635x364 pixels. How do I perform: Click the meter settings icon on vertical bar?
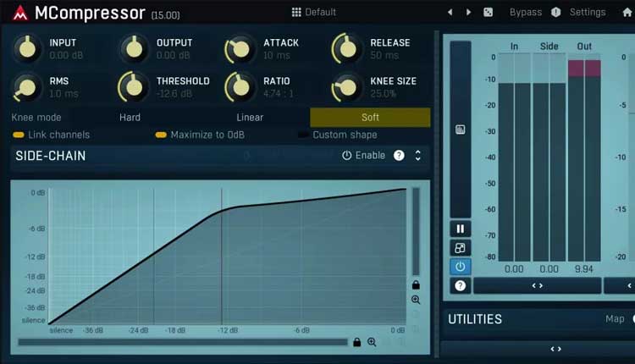(460, 130)
